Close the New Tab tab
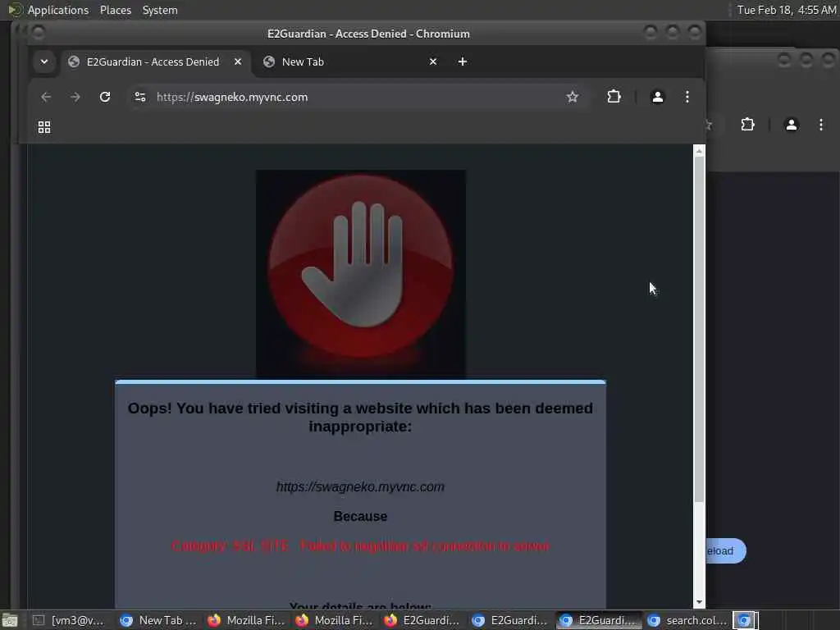840x630 pixels. point(433,62)
